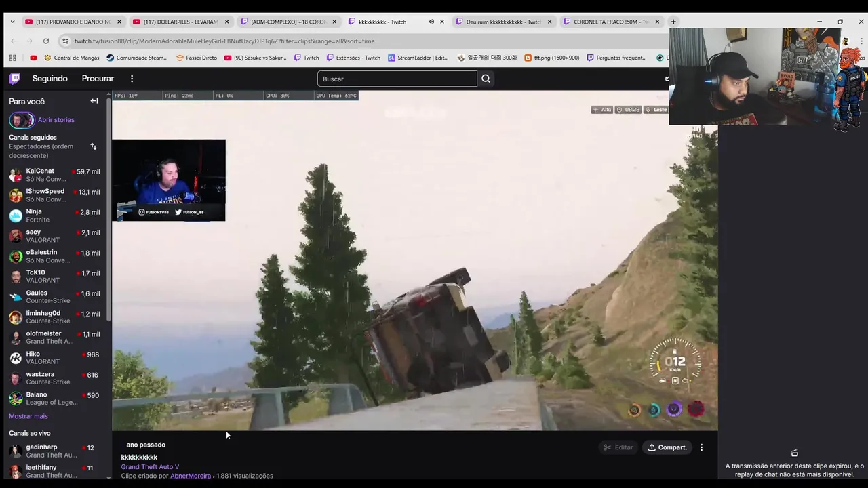This screenshot has width=868, height=488.
Task: Go to Seguindo page
Action: coord(50,79)
